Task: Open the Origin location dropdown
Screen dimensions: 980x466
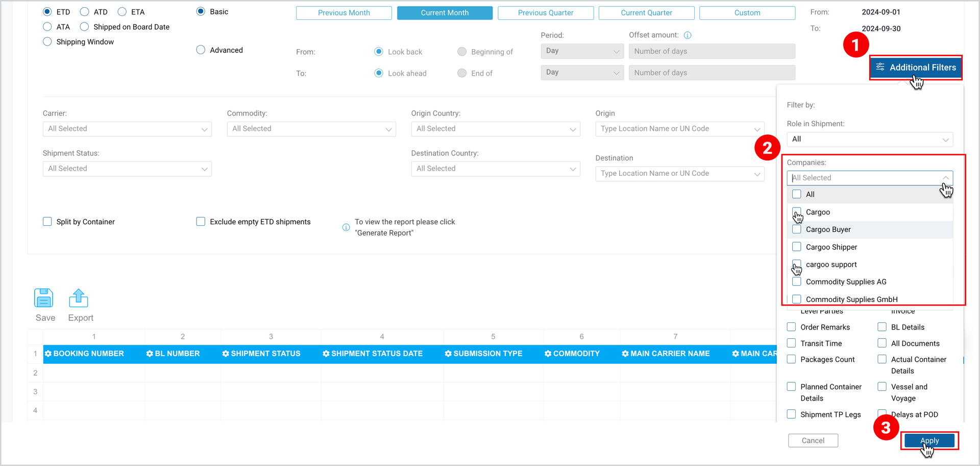Action: pyautogui.click(x=680, y=129)
